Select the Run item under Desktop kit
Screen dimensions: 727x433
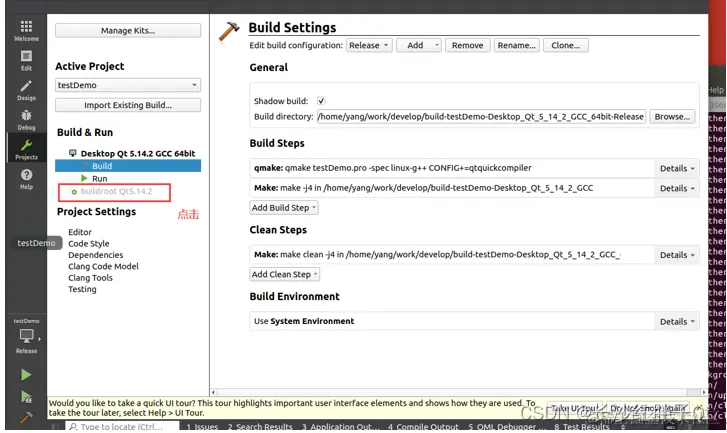[99, 178]
